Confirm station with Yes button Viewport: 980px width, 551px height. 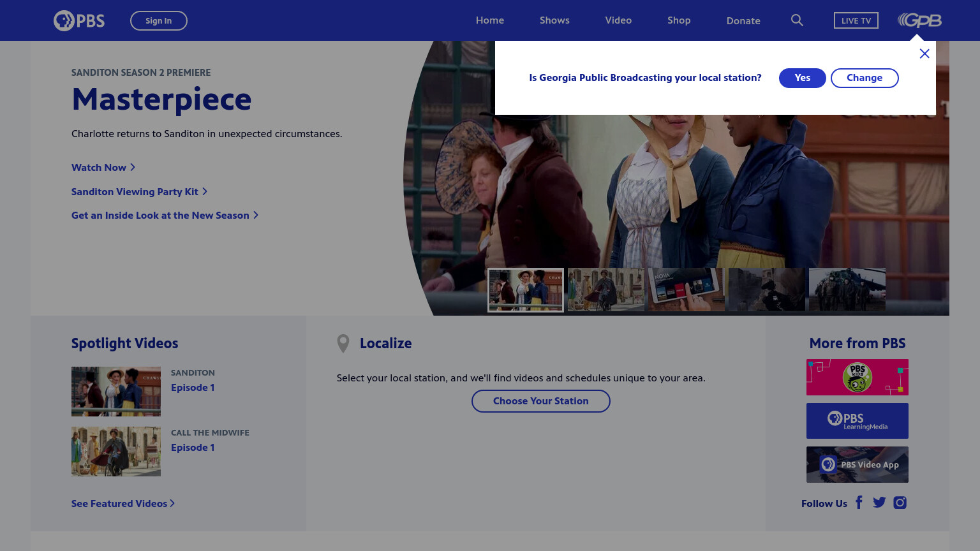803,78
